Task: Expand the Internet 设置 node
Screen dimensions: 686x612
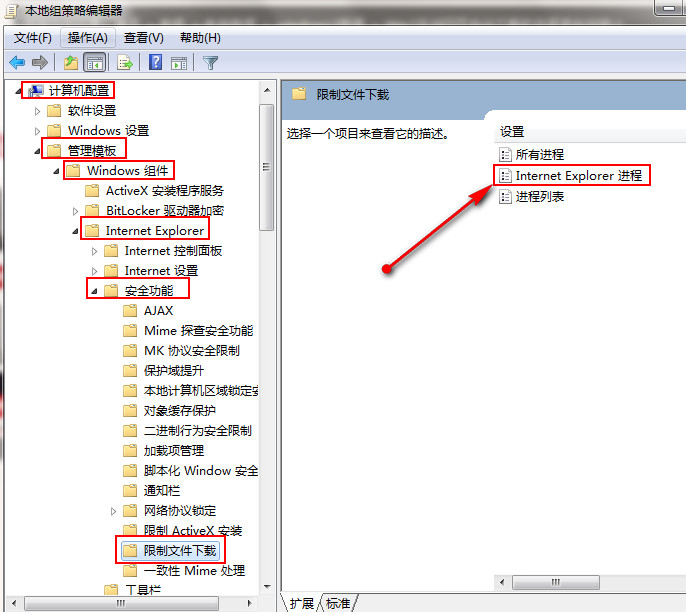Action: 94,271
